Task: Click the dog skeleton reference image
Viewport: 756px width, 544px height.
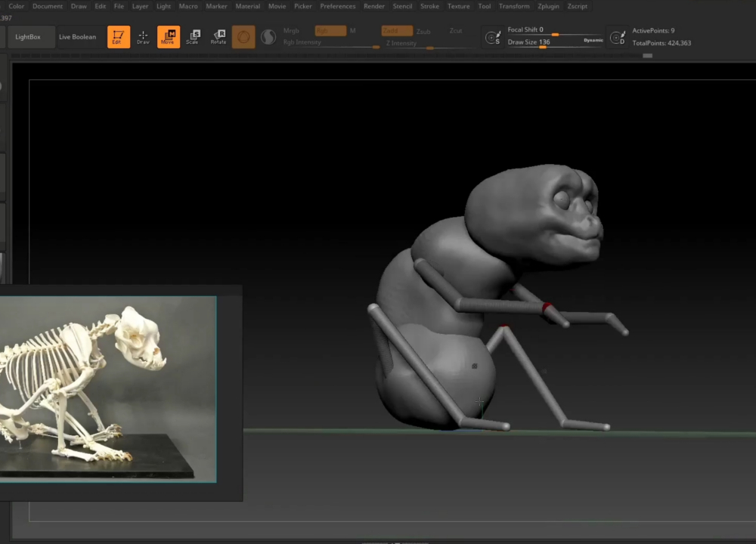Action: pyautogui.click(x=107, y=388)
